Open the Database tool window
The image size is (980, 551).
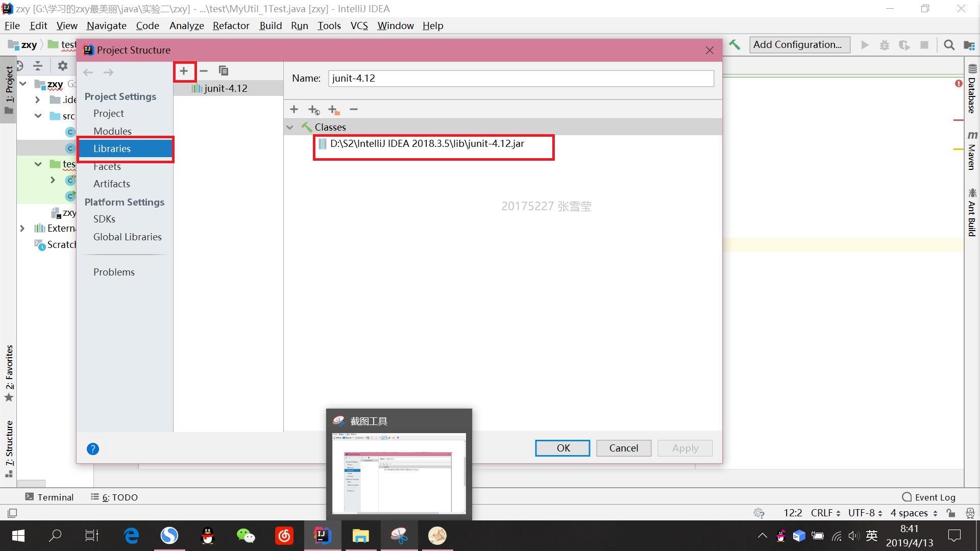tap(972, 89)
